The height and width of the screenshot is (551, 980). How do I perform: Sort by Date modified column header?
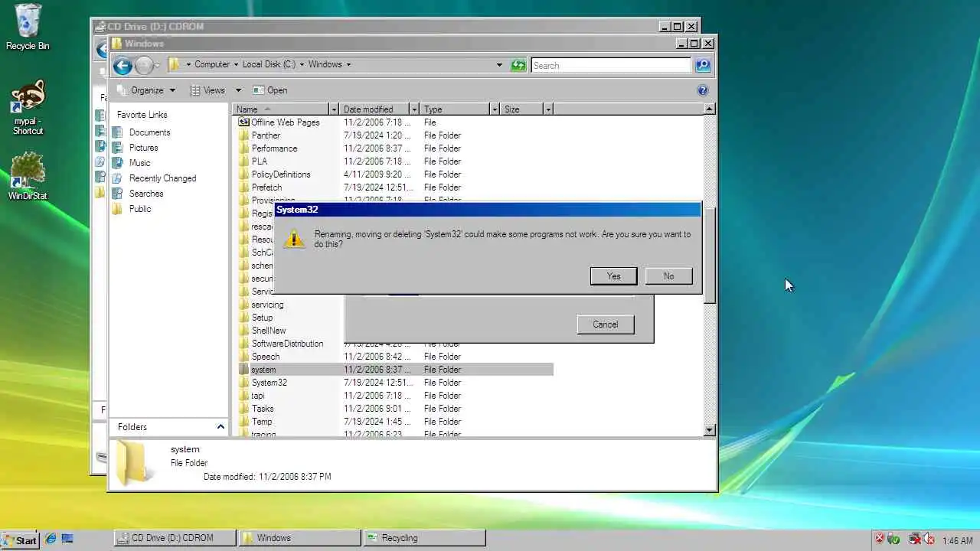pos(375,109)
